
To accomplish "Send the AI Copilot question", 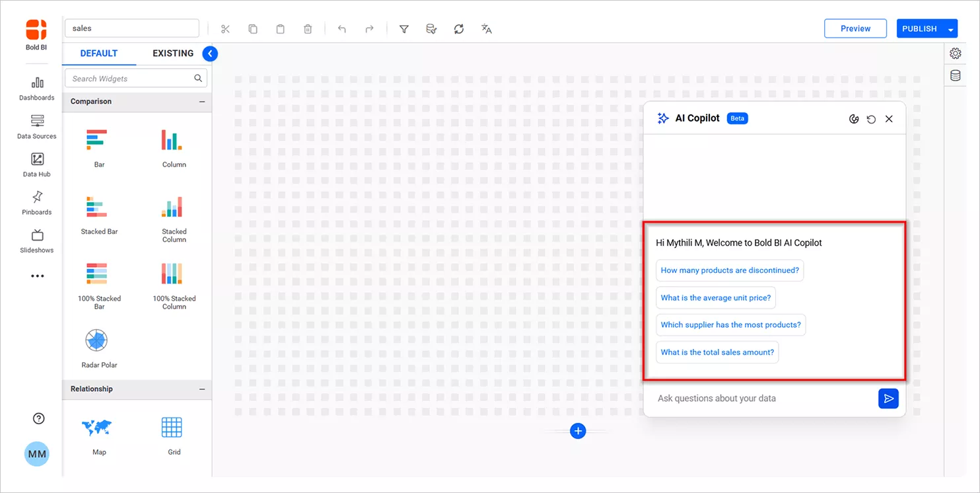I will pyautogui.click(x=888, y=398).
